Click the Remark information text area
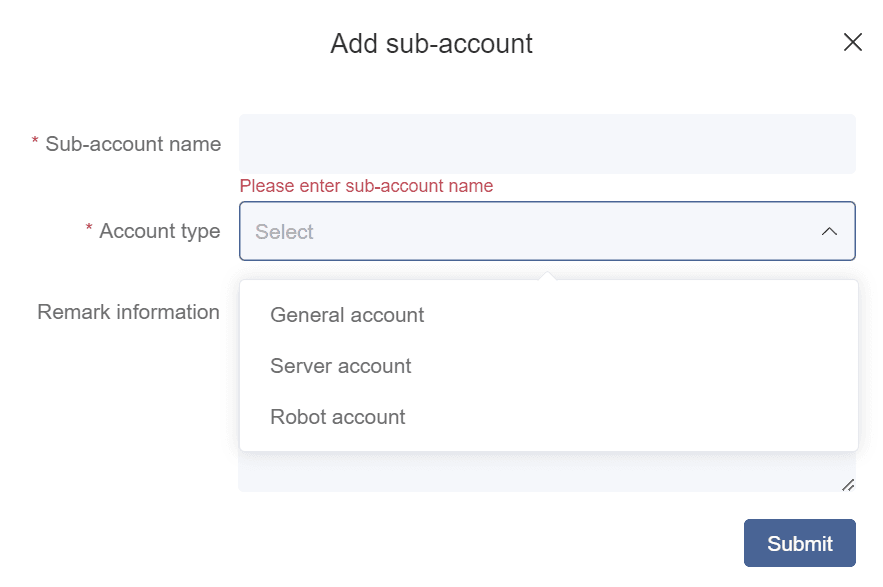The width and height of the screenshot is (883, 587). tap(547, 475)
